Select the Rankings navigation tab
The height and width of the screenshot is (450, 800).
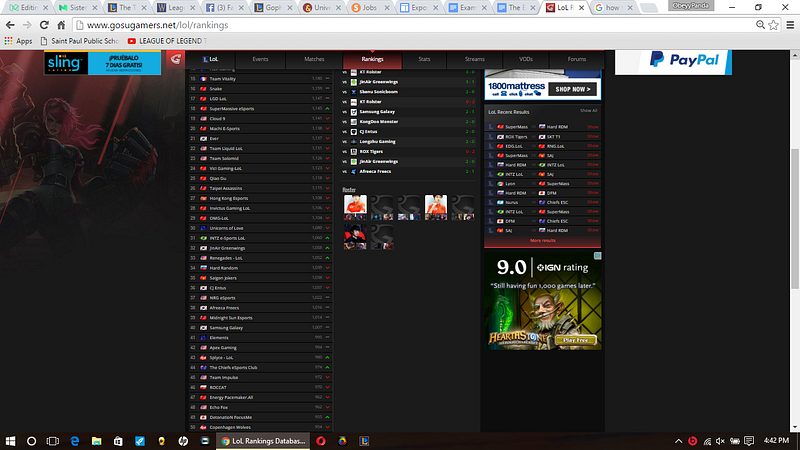[372, 59]
